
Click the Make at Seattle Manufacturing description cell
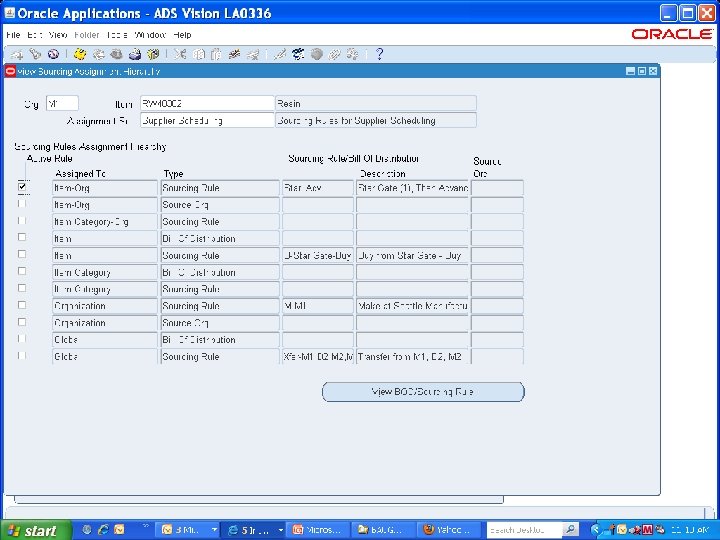pos(412,306)
